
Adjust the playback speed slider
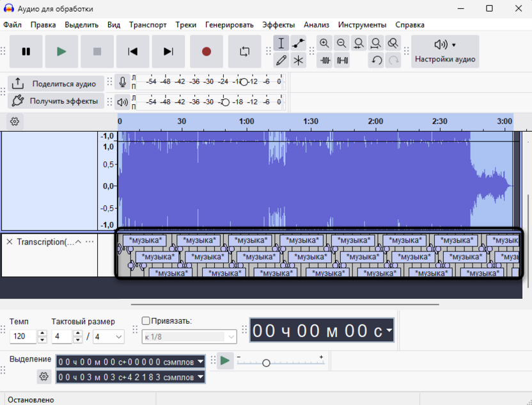pyautogui.click(x=267, y=363)
